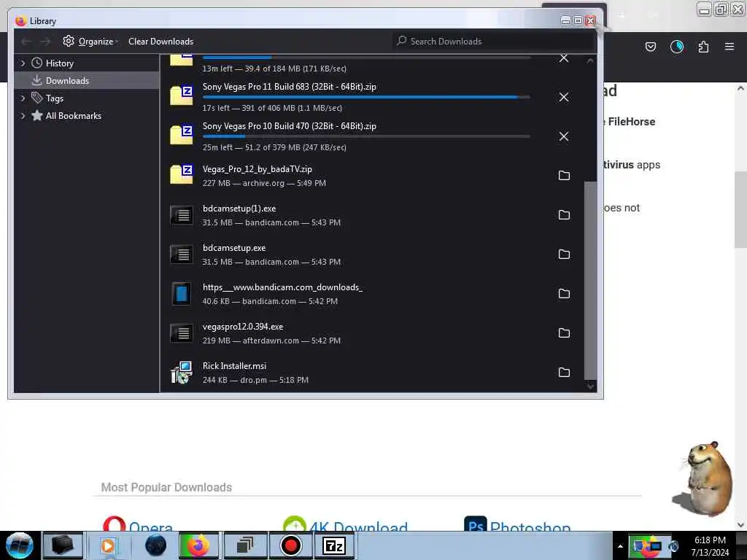747x560 pixels.
Task: Click the Library back arrow
Action: 26,42
